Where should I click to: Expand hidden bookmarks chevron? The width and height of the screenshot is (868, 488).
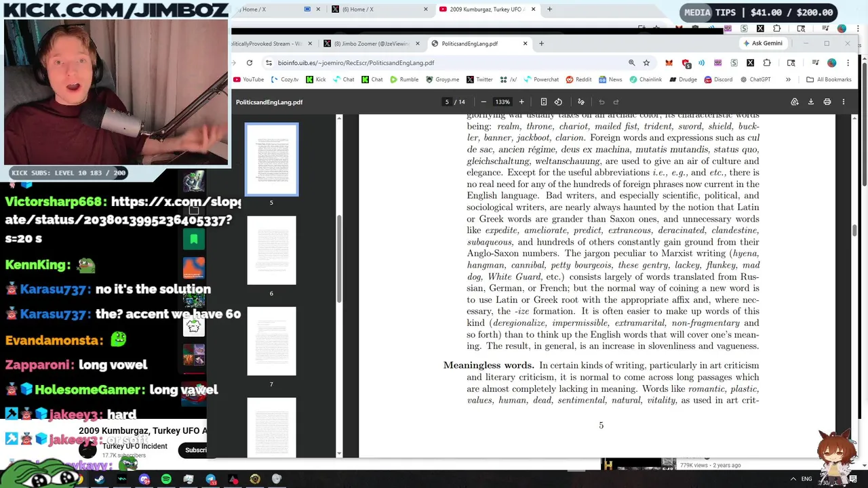point(788,79)
